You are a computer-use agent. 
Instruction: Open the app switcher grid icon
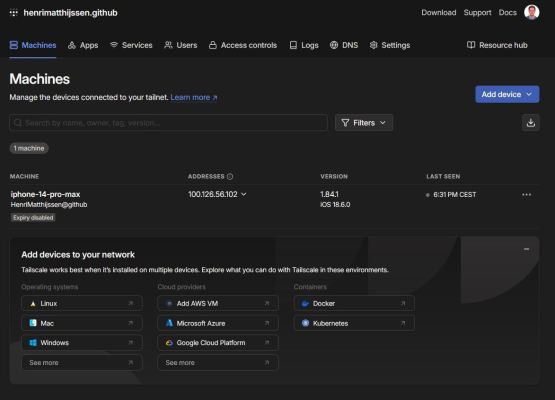[x=13, y=13]
